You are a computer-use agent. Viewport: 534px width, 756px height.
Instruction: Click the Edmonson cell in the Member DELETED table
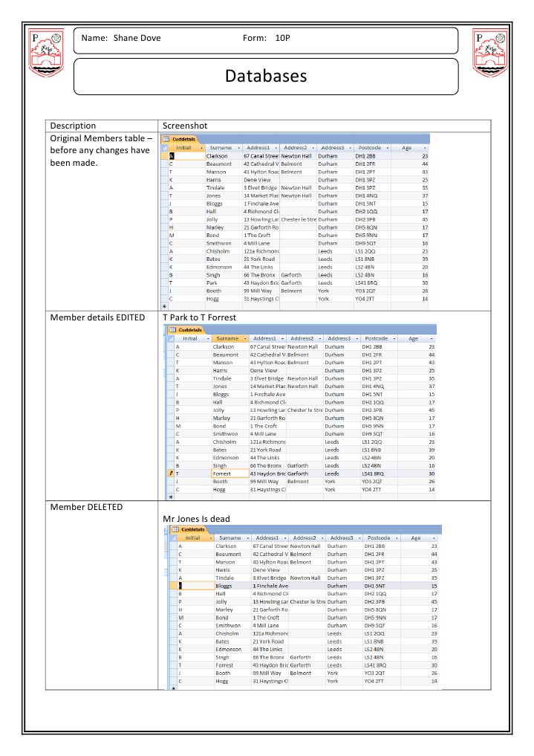pos(233,650)
